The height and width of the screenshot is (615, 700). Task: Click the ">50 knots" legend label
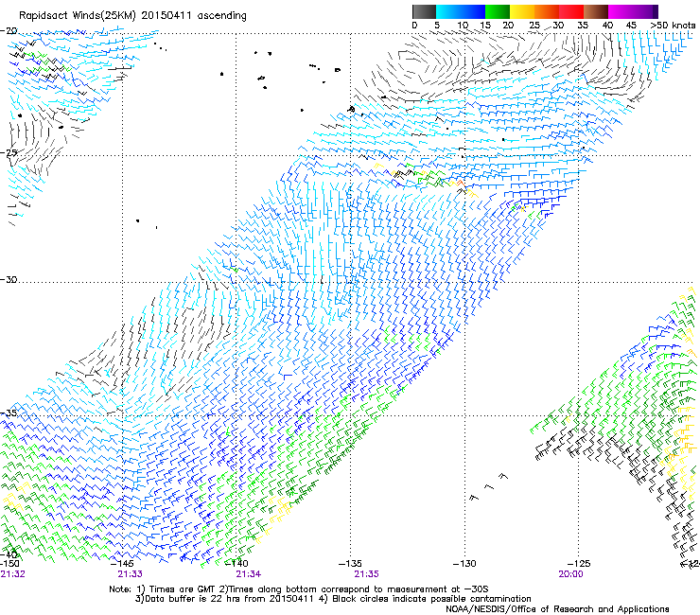[x=673, y=25]
